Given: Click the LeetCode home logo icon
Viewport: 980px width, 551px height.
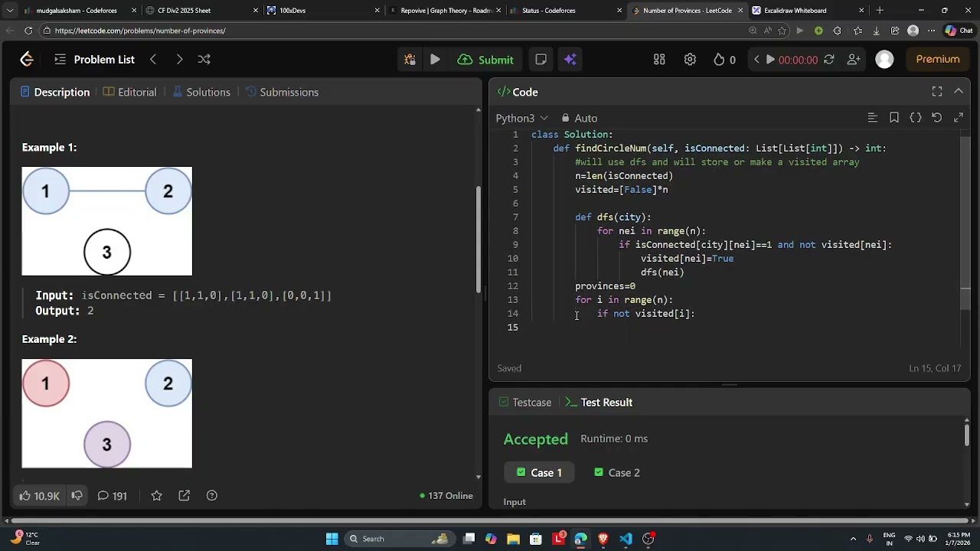Looking at the screenshot, I should point(27,59).
